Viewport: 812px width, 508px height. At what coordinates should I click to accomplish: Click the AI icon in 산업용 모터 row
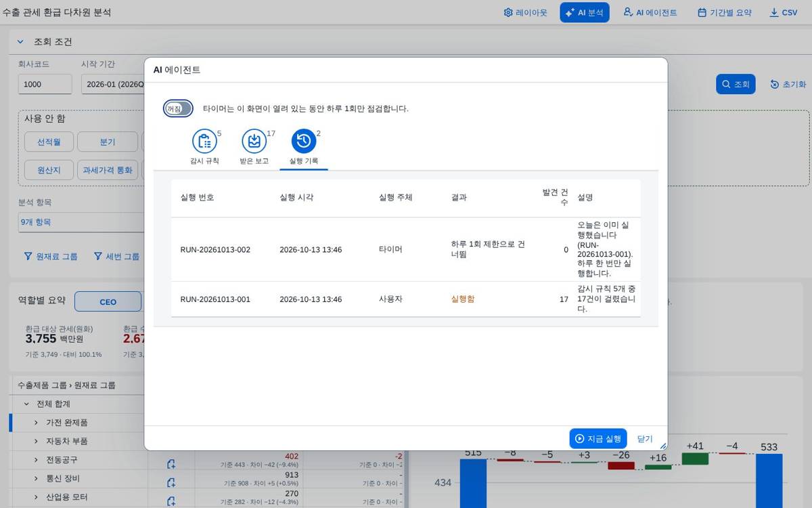coord(171,501)
